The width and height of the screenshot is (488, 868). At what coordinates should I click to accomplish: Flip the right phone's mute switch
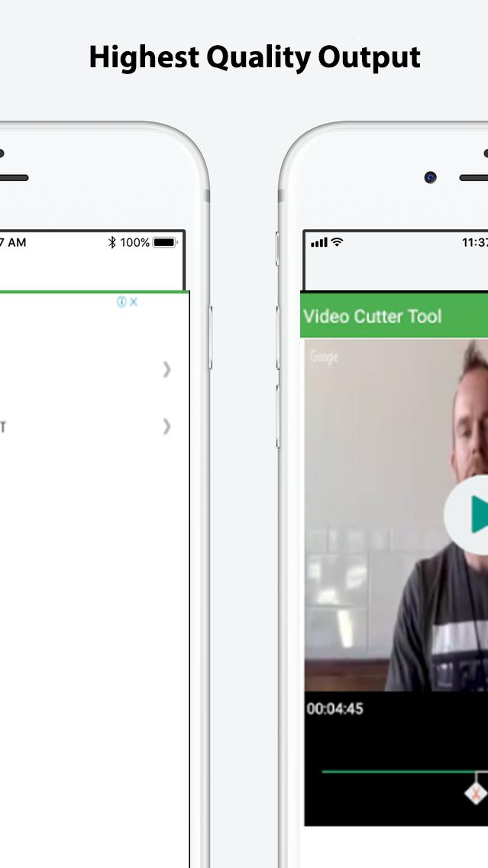(278, 248)
